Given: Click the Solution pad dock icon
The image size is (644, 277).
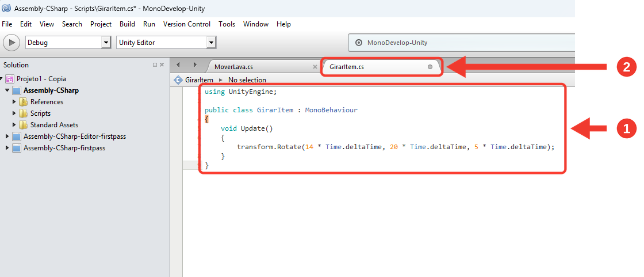Looking at the screenshot, I should pyautogui.click(x=155, y=65).
